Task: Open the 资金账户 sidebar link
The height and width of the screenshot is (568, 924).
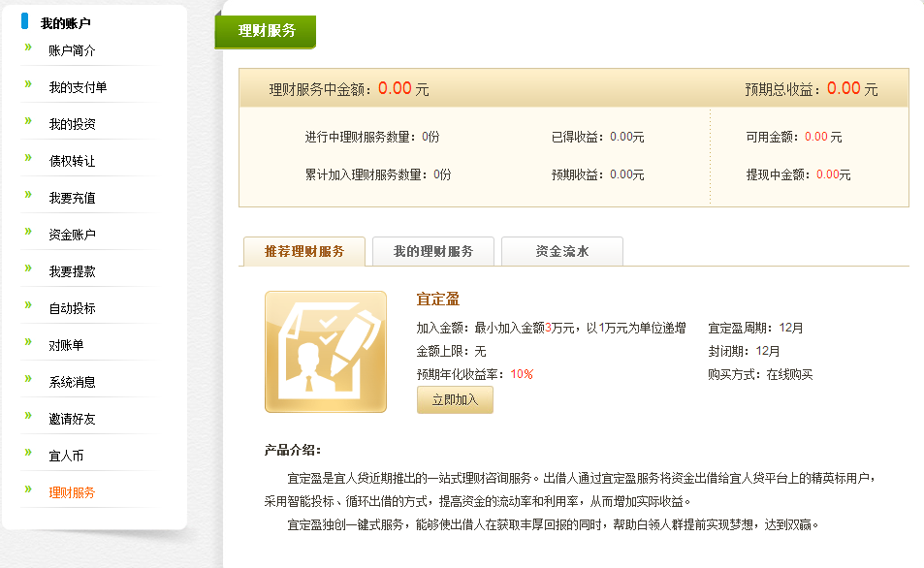Action: click(x=72, y=235)
